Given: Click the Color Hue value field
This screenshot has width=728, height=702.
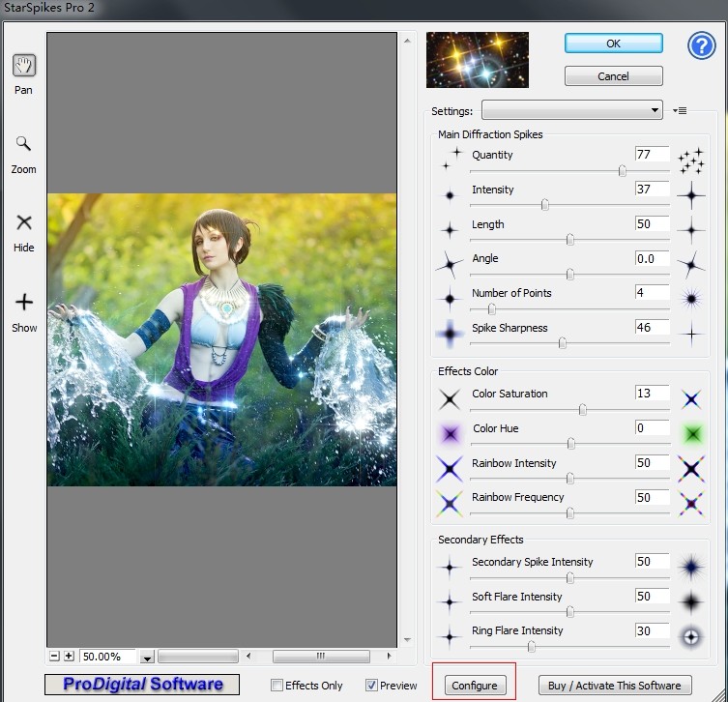Looking at the screenshot, I should coord(653,427).
